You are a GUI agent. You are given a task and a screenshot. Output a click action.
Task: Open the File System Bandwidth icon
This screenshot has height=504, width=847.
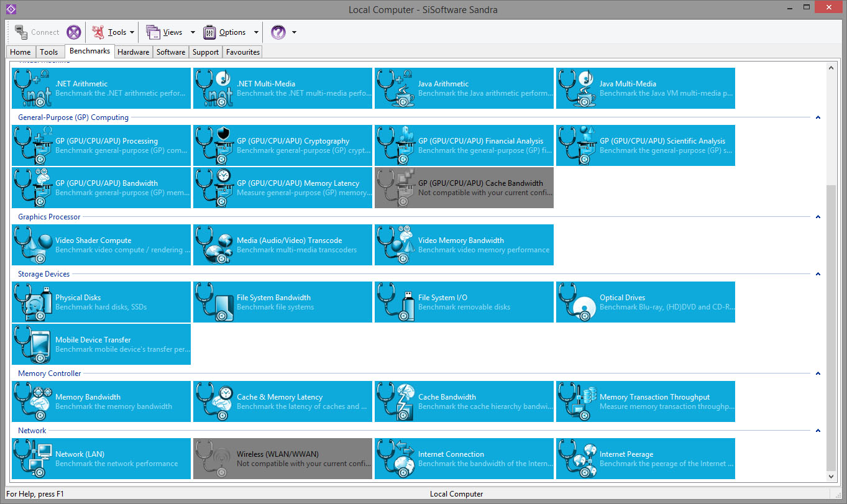tap(214, 302)
